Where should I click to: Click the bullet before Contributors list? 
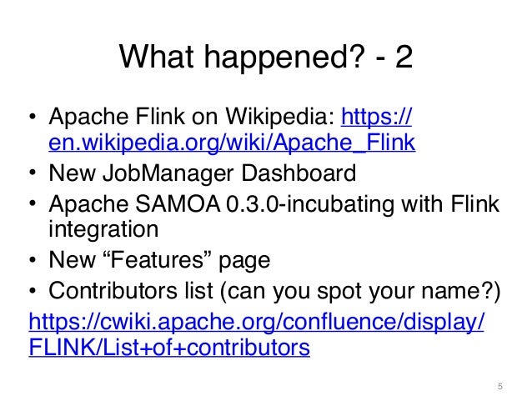coord(33,291)
